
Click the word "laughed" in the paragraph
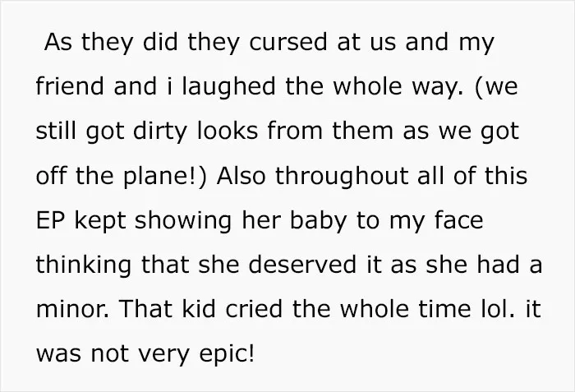coord(228,86)
